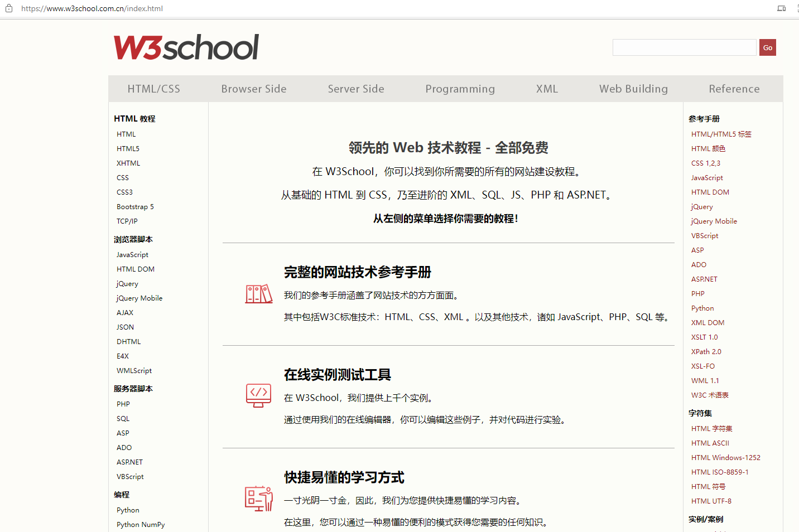Open jQuery tutorial in left sidebar
Image resolution: width=799 pixels, height=532 pixels.
[127, 283]
